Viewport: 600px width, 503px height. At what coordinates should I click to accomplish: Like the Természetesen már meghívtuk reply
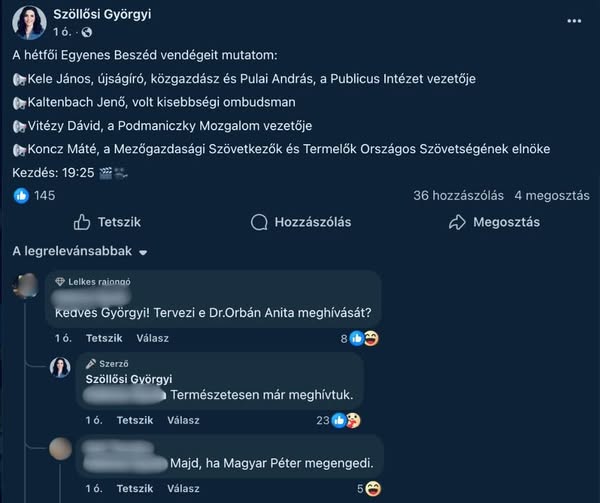[x=135, y=420]
